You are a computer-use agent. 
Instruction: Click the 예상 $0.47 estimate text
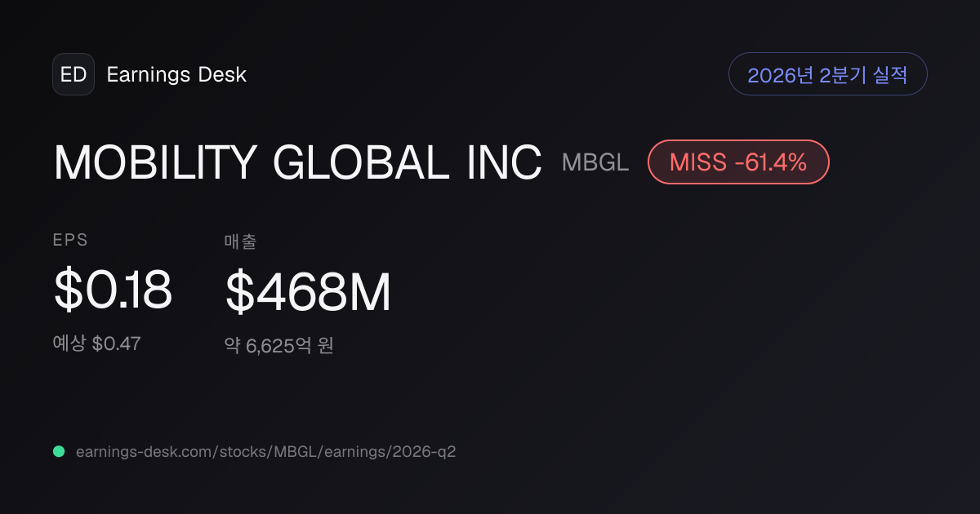[x=96, y=344]
